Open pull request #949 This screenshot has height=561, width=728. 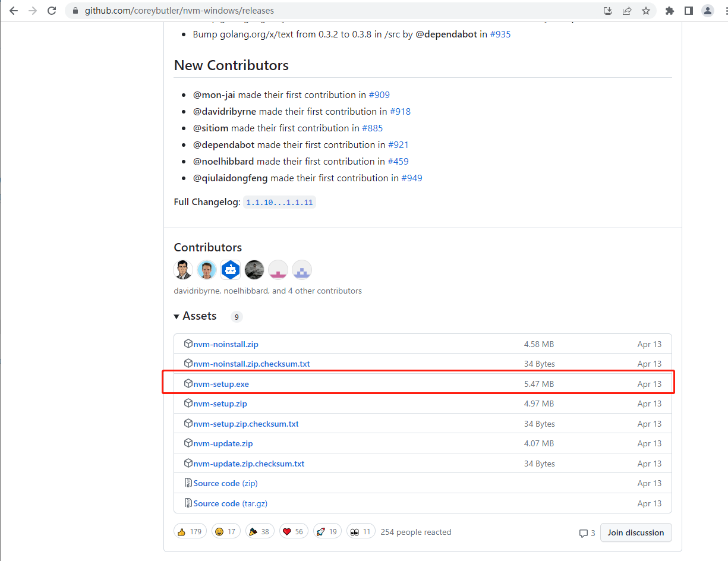point(412,178)
